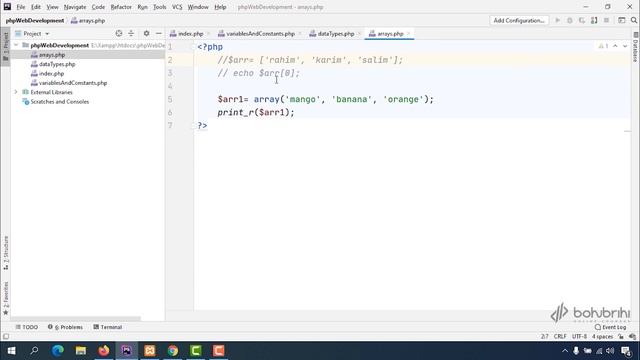Close the arrays.php editor tab
The width and height of the screenshot is (640, 360).
(409, 34)
